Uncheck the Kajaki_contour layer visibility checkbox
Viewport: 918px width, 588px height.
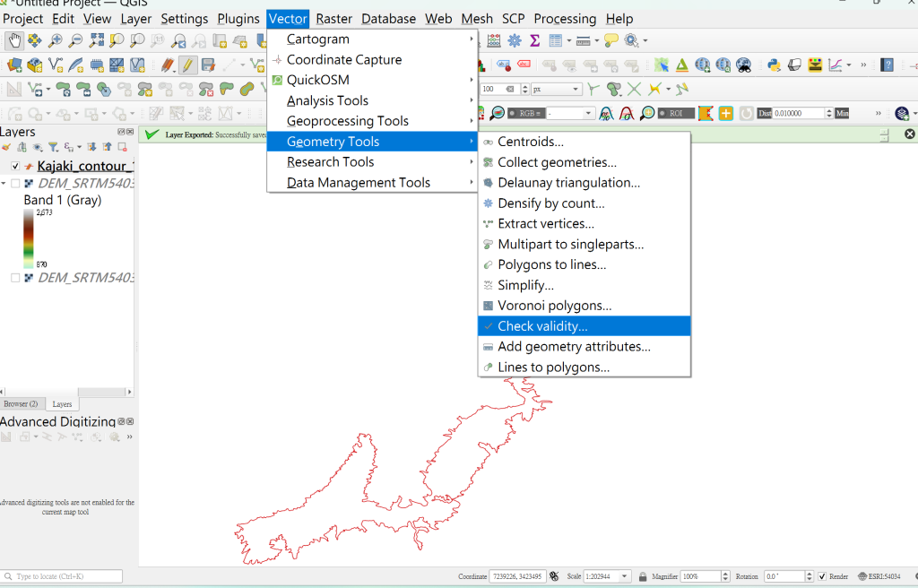[15, 167]
